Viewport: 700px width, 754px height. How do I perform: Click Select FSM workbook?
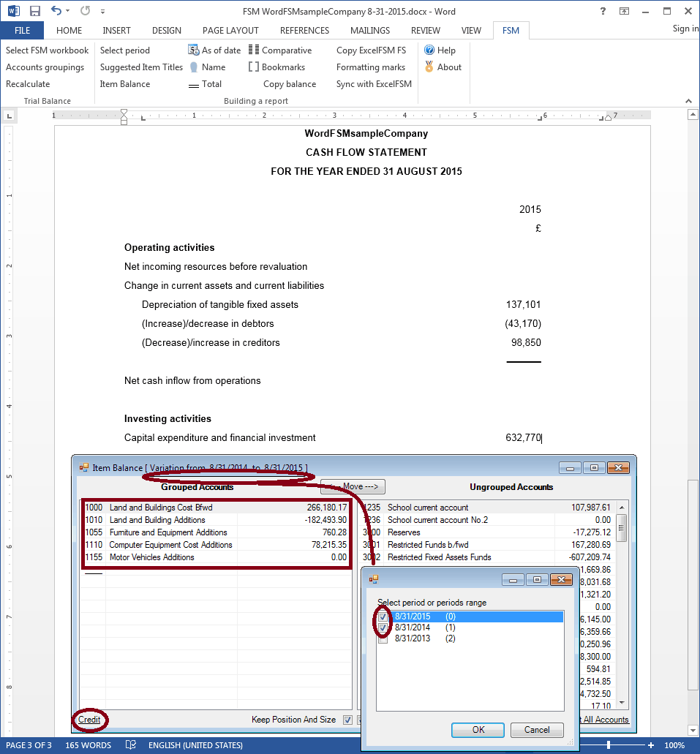point(47,50)
